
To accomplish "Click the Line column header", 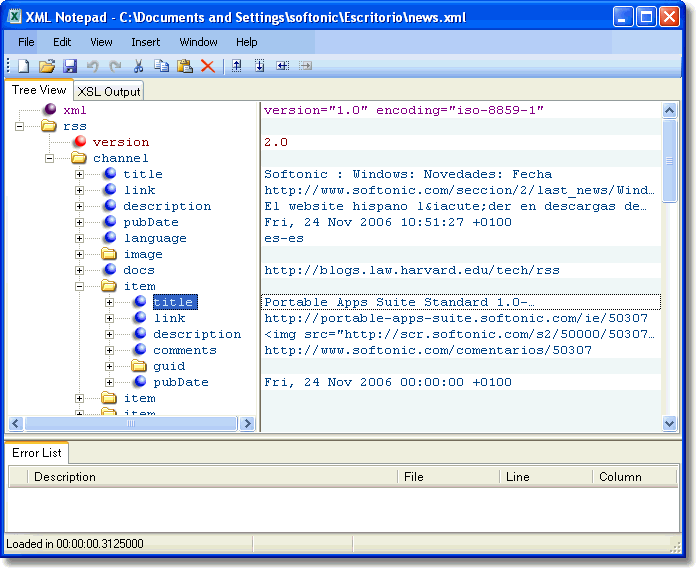I will tap(546, 477).
